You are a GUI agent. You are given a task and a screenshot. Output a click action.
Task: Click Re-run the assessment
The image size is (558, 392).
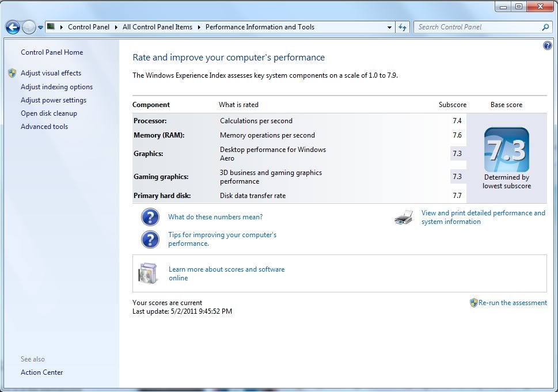point(513,303)
